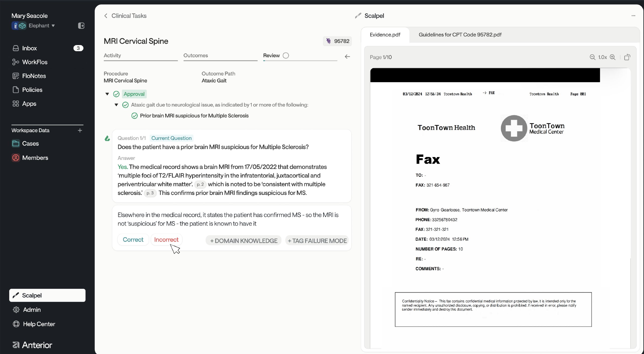Mark the answer as Correct
644x354 pixels.
pos(133,240)
